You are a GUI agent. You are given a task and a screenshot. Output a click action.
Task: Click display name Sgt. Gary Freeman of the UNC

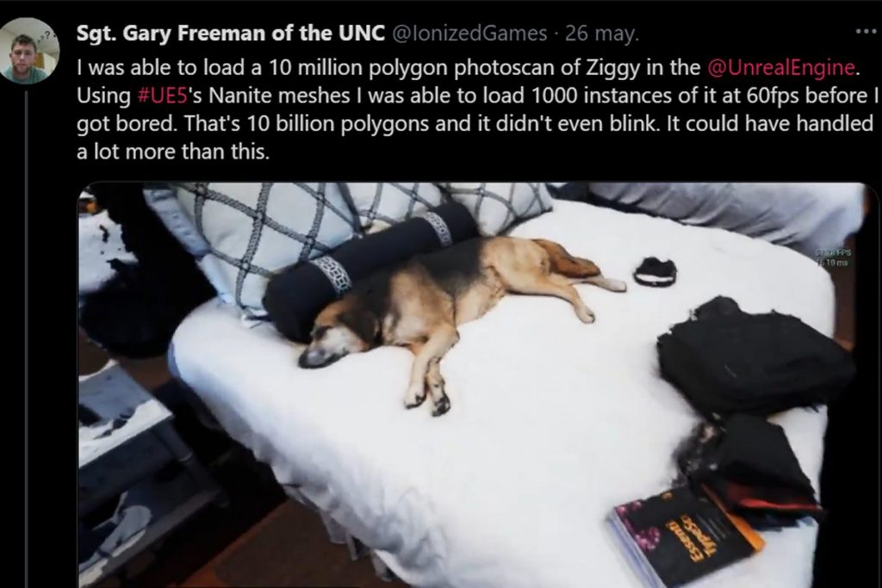pyautogui.click(x=231, y=34)
